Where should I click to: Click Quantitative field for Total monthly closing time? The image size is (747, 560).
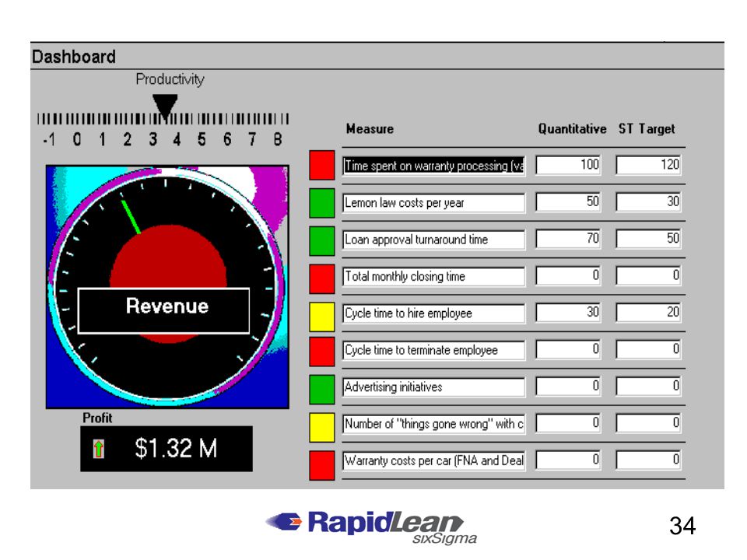[568, 275]
